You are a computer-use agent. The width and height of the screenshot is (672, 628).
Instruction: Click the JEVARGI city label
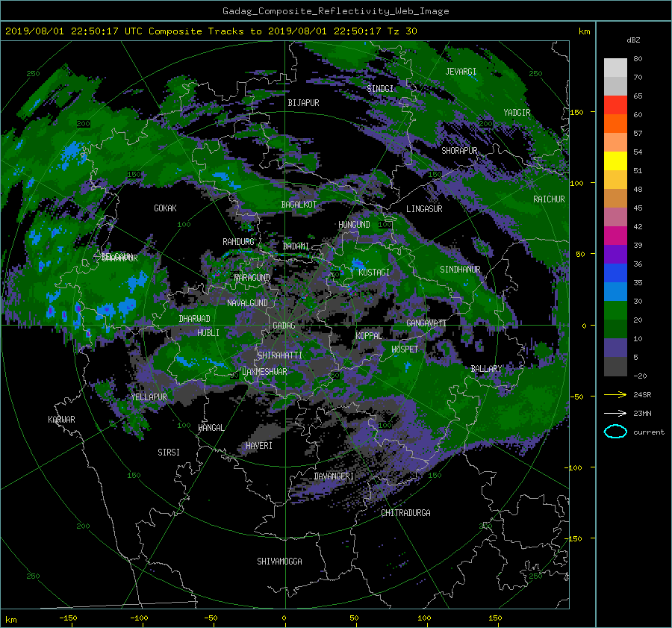pyautogui.click(x=461, y=71)
